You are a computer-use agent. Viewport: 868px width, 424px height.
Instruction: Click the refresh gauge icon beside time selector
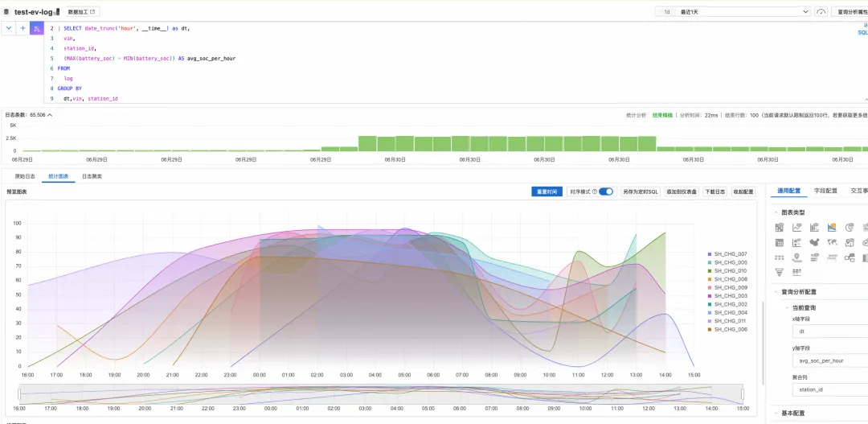coord(821,11)
